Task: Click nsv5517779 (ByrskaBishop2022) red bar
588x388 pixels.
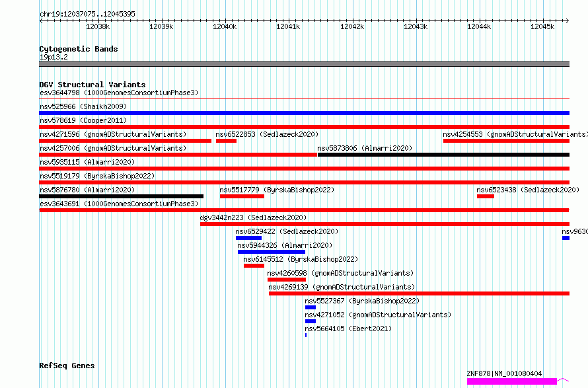Action: point(242,196)
